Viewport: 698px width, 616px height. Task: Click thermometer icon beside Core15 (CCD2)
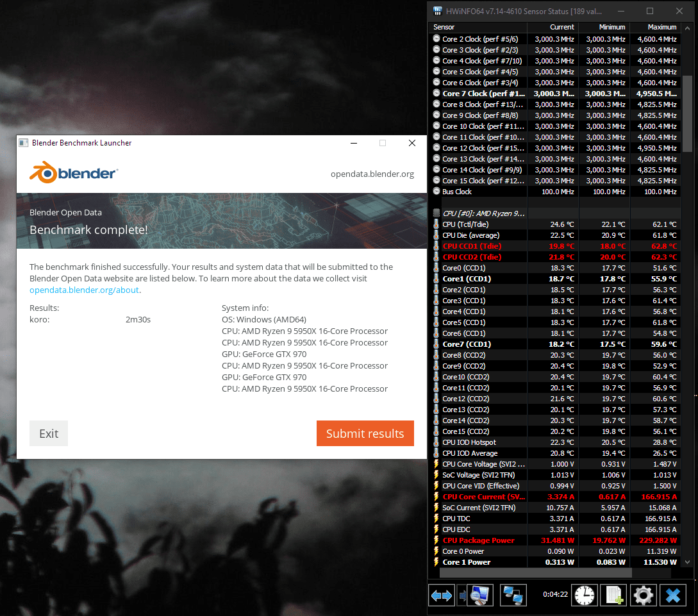click(436, 431)
